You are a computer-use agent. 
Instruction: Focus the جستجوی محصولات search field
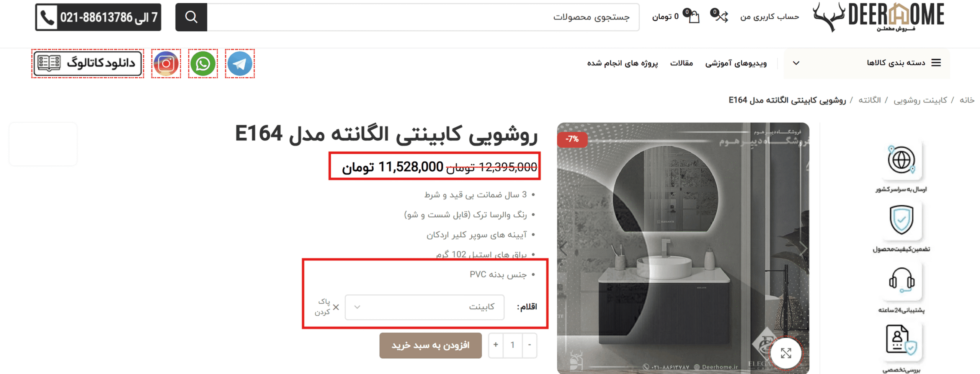pyautogui.click(x=423, y=17)
